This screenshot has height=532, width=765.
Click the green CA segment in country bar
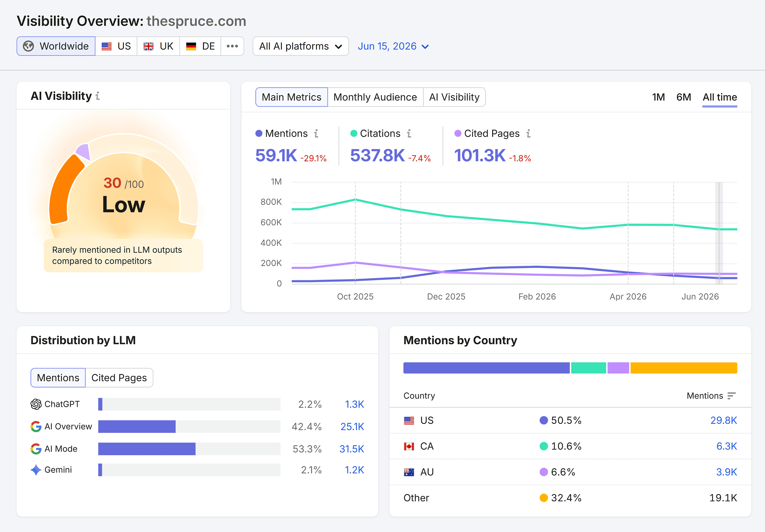pos(588,368)
